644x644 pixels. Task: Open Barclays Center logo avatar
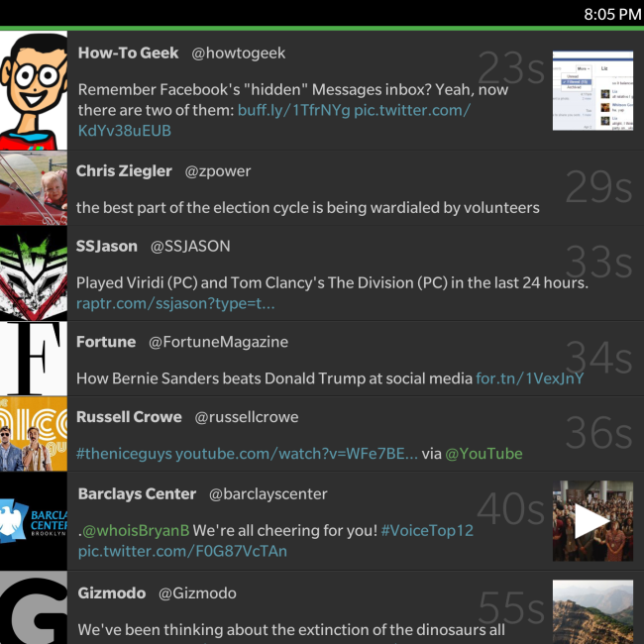(34, 521)
